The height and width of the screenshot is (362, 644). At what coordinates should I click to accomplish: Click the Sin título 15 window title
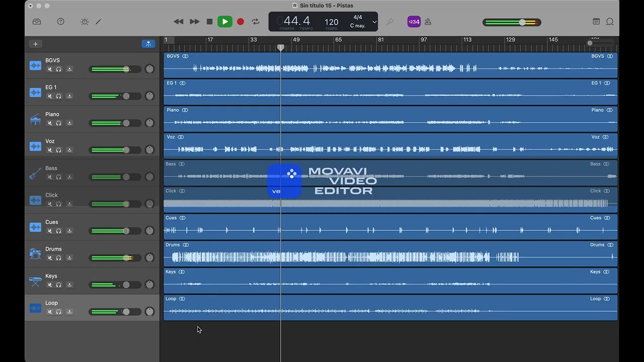[327, 6]
